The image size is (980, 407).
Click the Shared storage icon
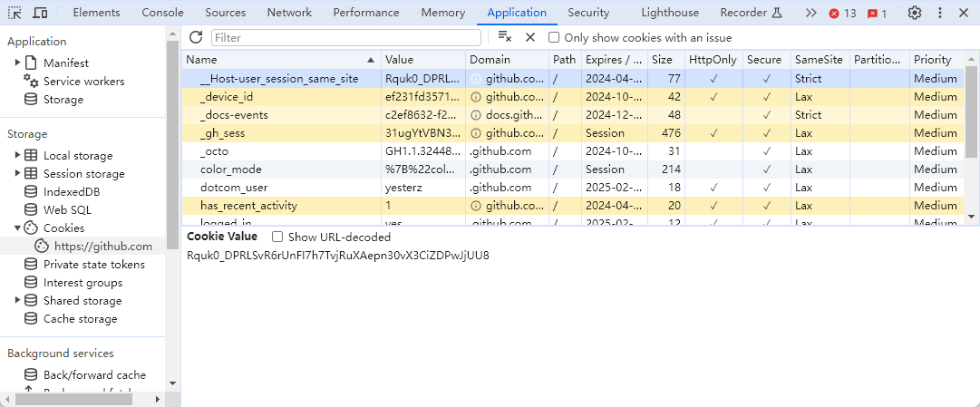(x=30, y=301)
